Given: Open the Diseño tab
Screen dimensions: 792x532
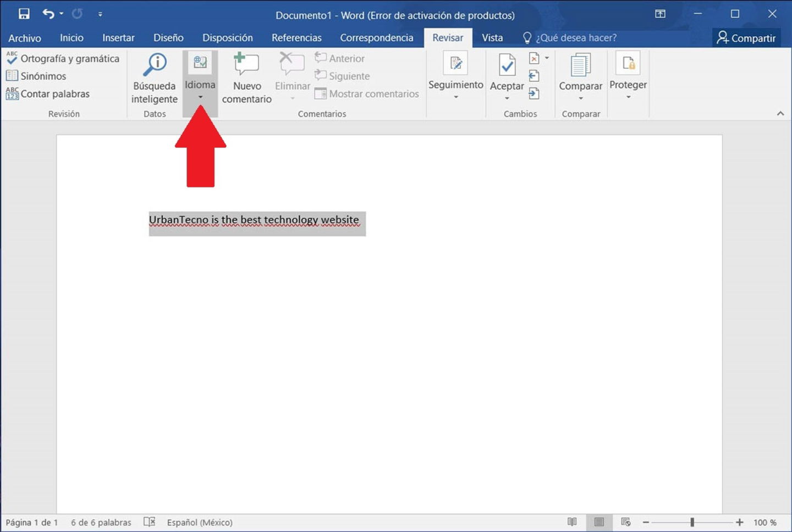Looking at the screenshot, I should point(168,37).
